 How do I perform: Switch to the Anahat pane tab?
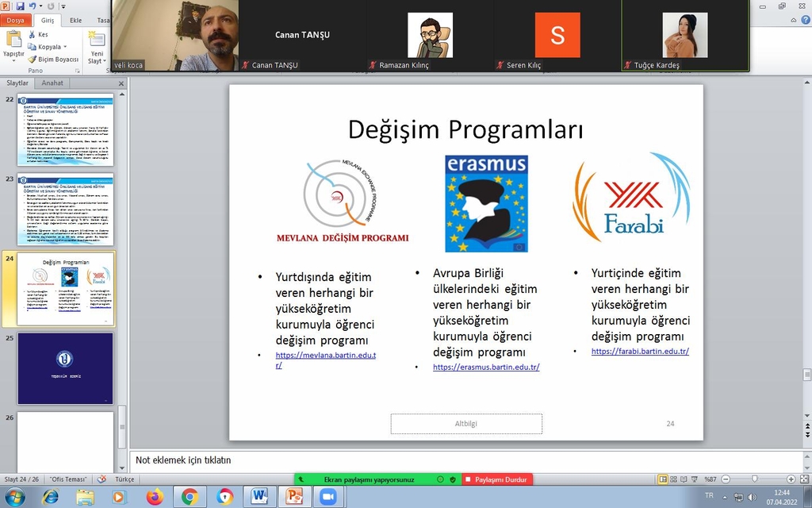tap(52, 83)
